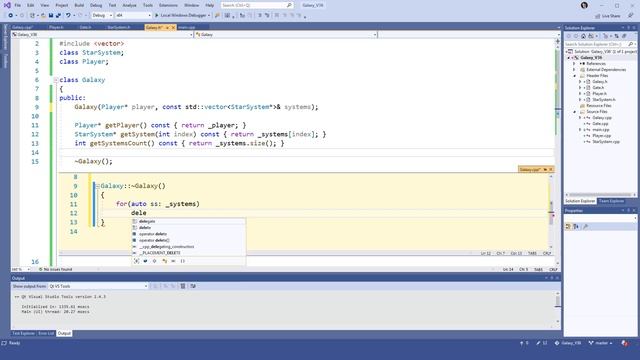The height and width of the screenshot is (360, 640).
Task: Toggle word wrap in Output panel
Action: pos(193,286)
